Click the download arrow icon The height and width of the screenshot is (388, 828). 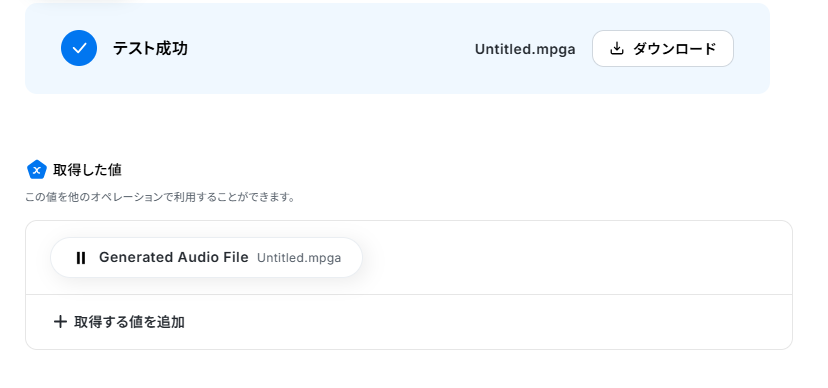point(616,49)
